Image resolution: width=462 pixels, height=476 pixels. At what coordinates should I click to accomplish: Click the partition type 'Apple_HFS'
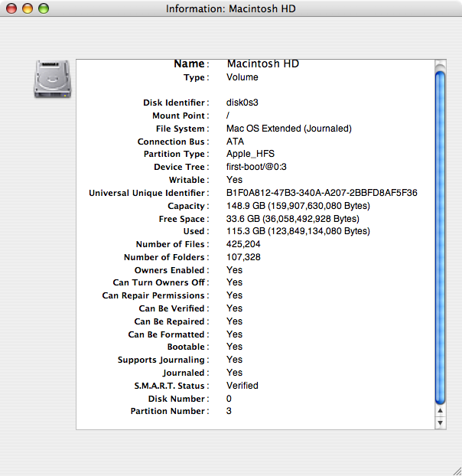tap(250, 154)
